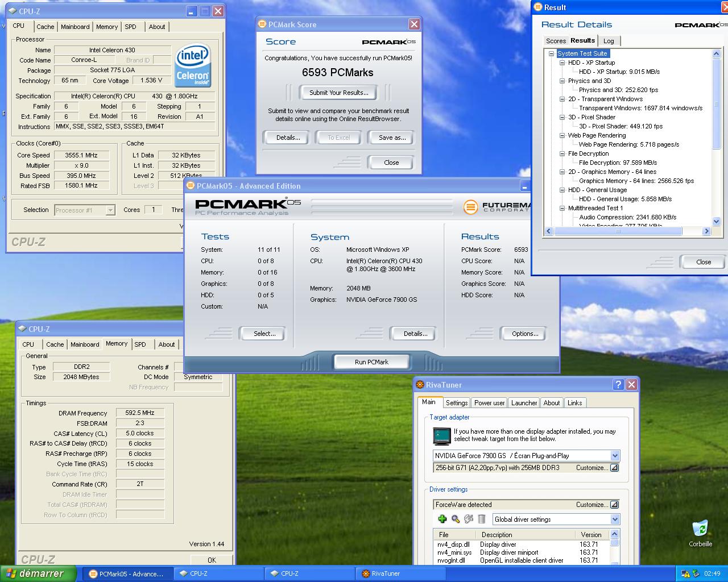Viewport: 728px width, 582px height.
Task: Click Options... under Results
Action: (x=525, y=334)
